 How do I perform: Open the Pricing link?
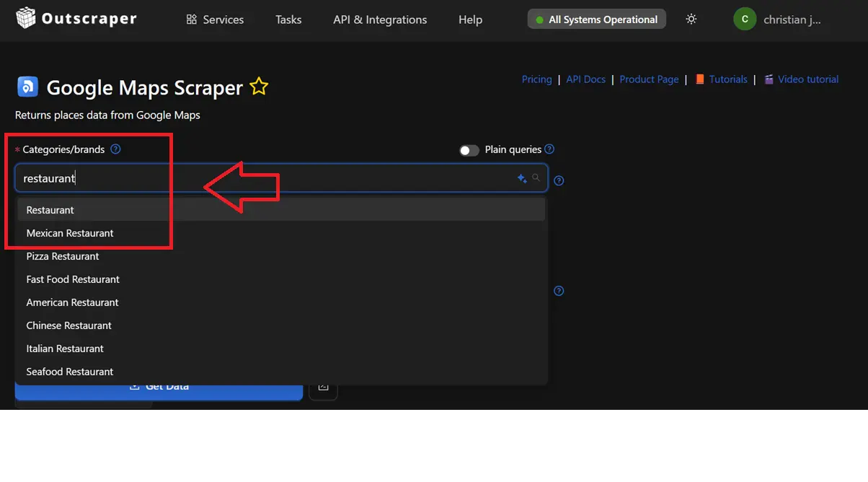(x=536, y=79)
